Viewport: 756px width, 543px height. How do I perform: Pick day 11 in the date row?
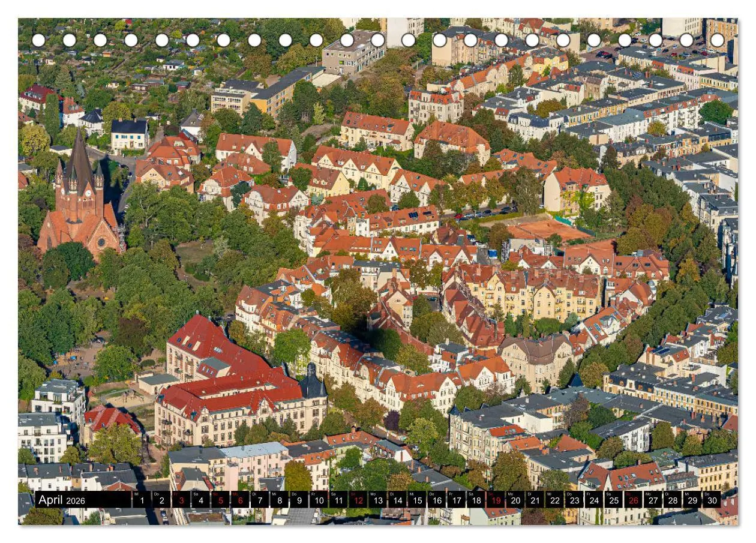[x=338, y=500]
